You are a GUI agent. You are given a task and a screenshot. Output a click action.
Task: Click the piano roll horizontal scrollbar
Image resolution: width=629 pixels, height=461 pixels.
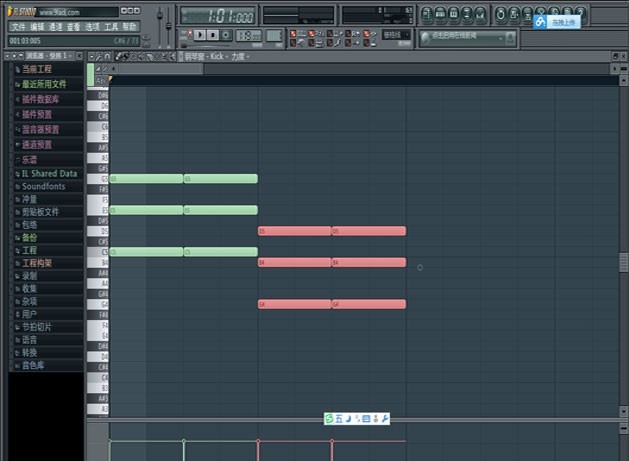pos(160,69)
